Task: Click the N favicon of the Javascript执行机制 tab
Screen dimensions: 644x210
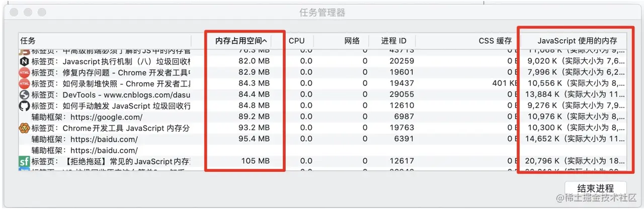Action: click(24, 61)
